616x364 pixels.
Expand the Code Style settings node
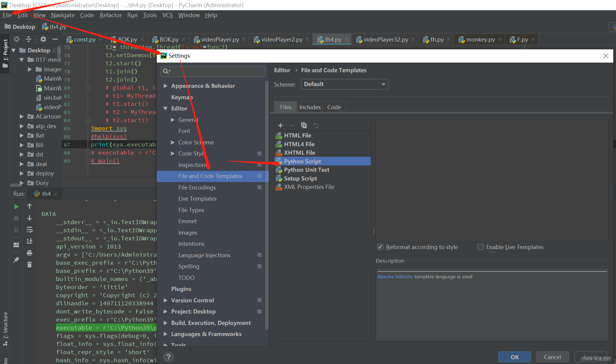173,153
